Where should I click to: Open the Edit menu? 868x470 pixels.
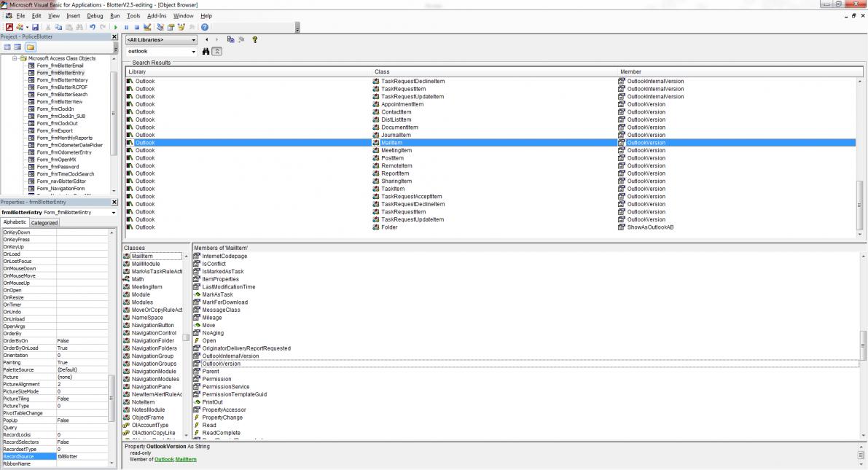coord(36,16)
